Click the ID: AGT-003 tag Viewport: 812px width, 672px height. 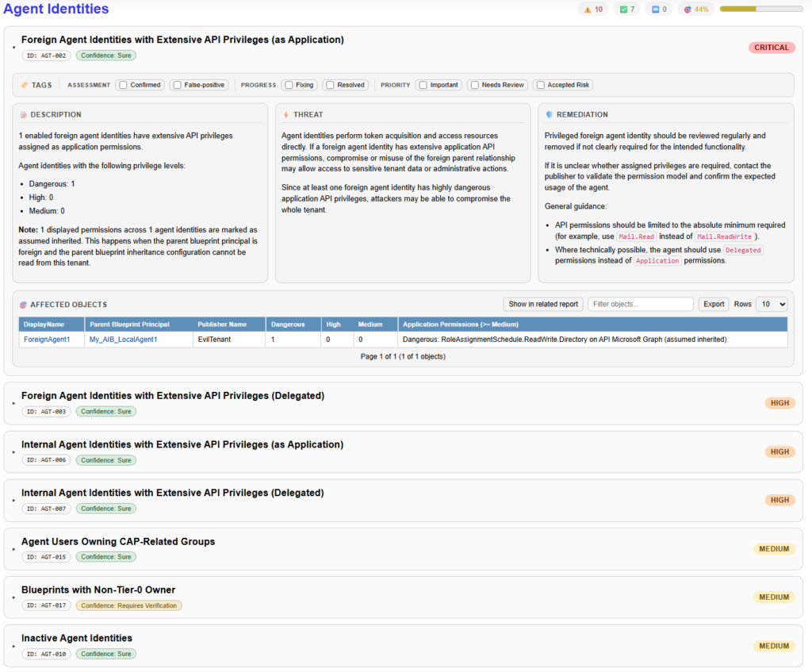point(46,412)
